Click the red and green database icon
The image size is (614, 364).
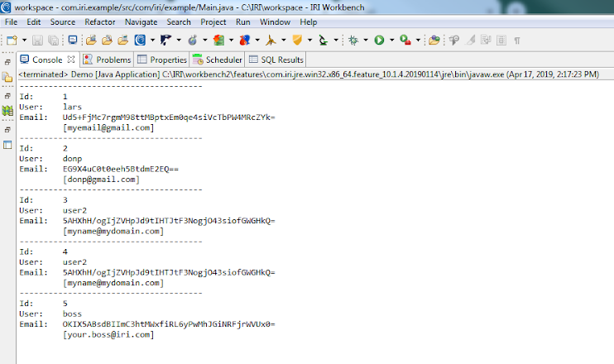pos(218,40)
